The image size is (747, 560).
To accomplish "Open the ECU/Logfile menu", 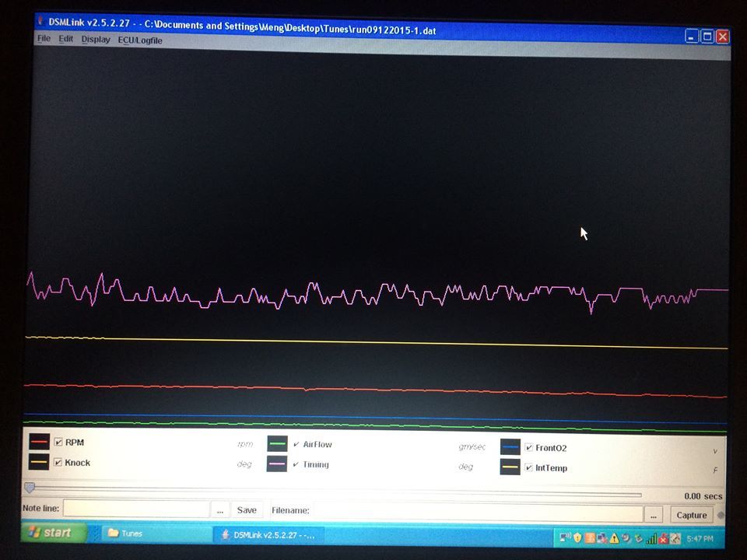I will [x=140, y=40].
